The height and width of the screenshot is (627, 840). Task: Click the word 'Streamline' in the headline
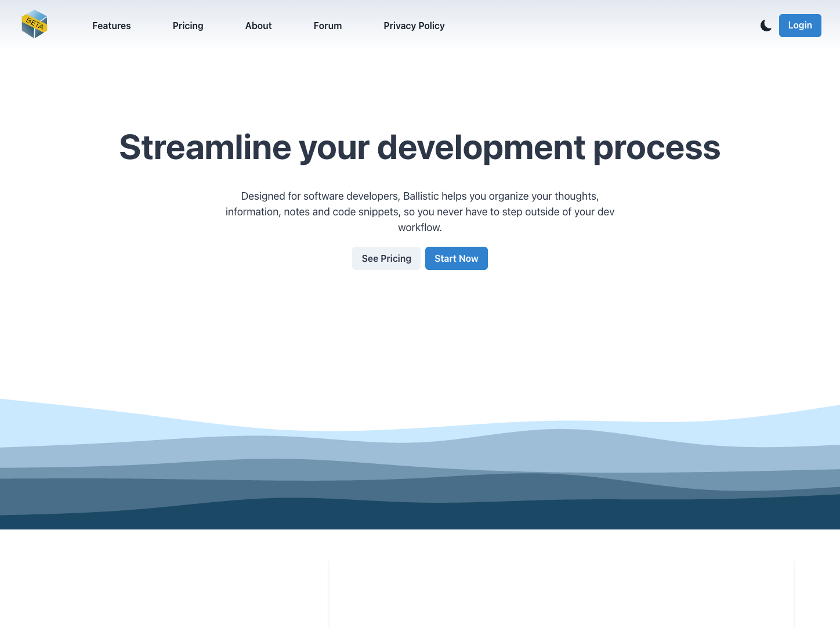205,147
